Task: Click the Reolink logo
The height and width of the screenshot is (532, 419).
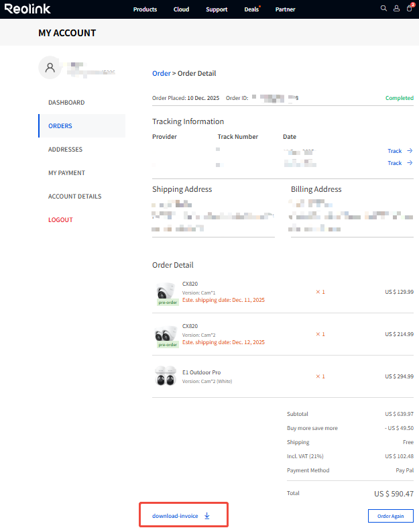Action: 27,9
